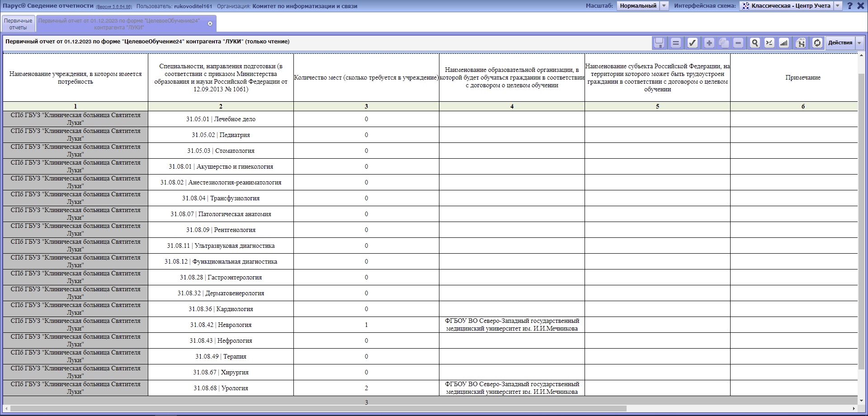Click the recalculate (equals sign) toolbar icon
Image resolution: width=868 pixels, height=416 pixels.
point(676,43)
